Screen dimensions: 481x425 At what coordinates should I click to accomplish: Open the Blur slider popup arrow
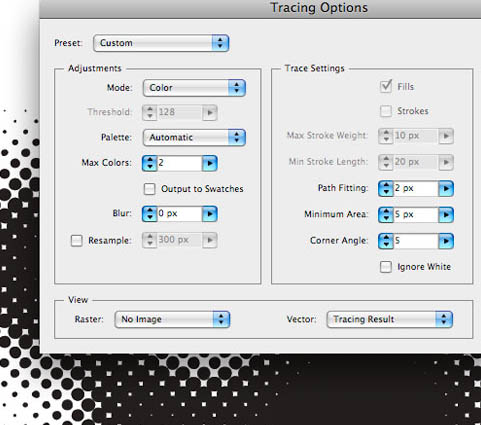[210, 214]
